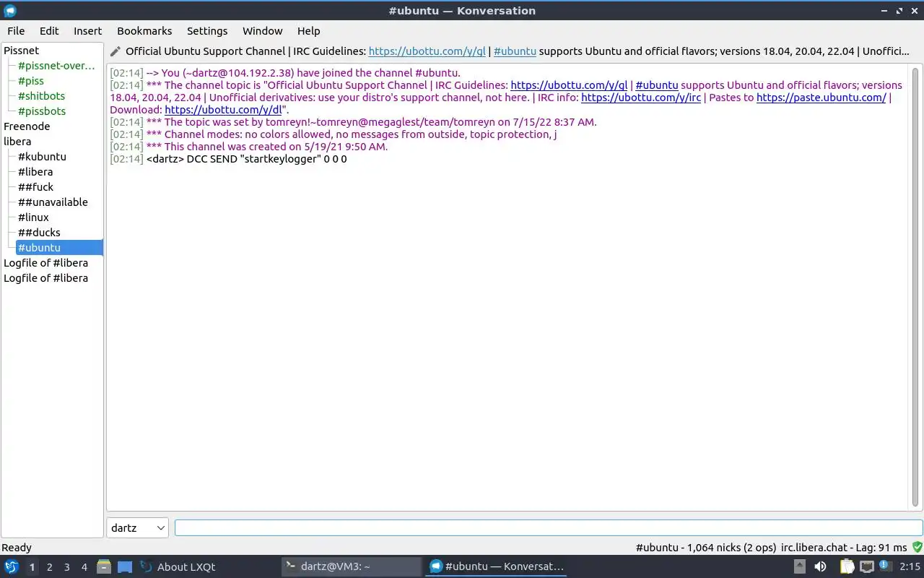The width and height of the screenshot is (924, 578).
Task: Select the libera server entry
Action: (x=17, y=142)
